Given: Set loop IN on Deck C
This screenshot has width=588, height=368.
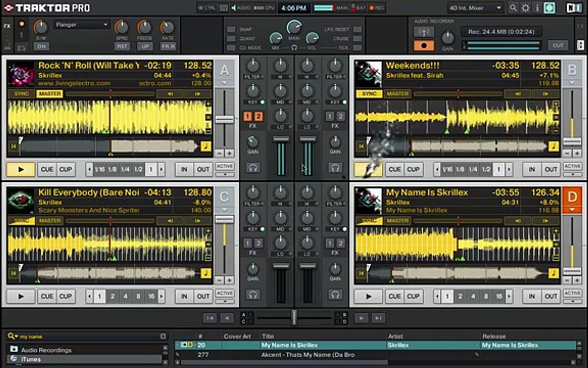Looking at the screenshot, I should (x=184, y=296).
